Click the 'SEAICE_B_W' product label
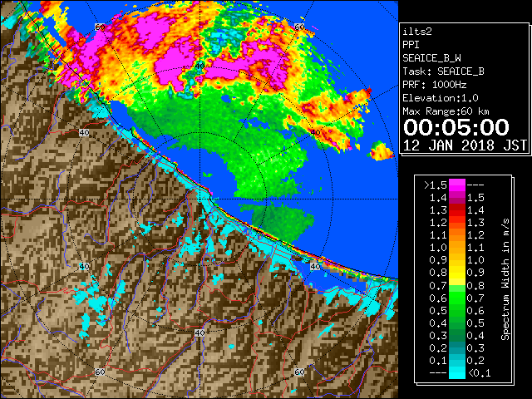This screenshot has width=532, height=399. click(431, 58)
